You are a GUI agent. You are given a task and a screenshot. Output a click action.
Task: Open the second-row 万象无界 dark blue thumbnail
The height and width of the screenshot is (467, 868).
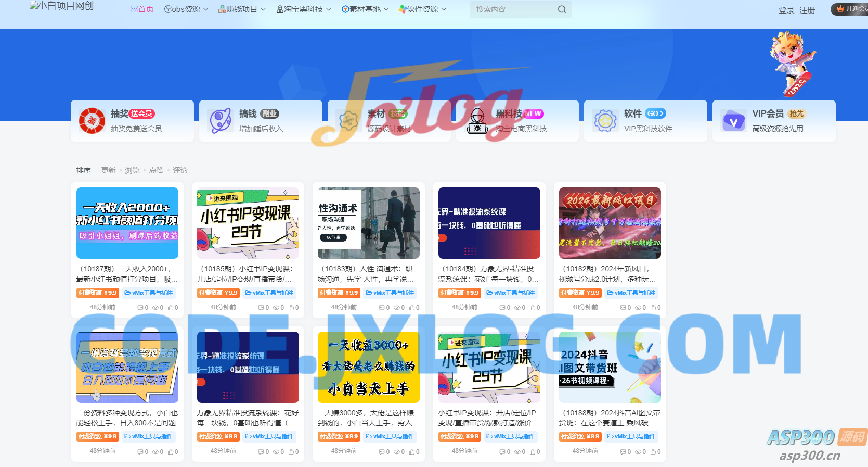(248, 367)
